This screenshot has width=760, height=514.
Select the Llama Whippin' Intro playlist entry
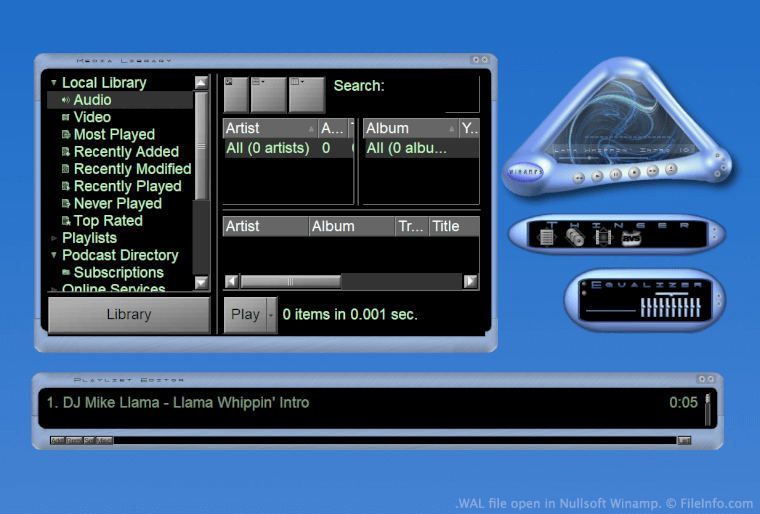click(x=178, y=403)
